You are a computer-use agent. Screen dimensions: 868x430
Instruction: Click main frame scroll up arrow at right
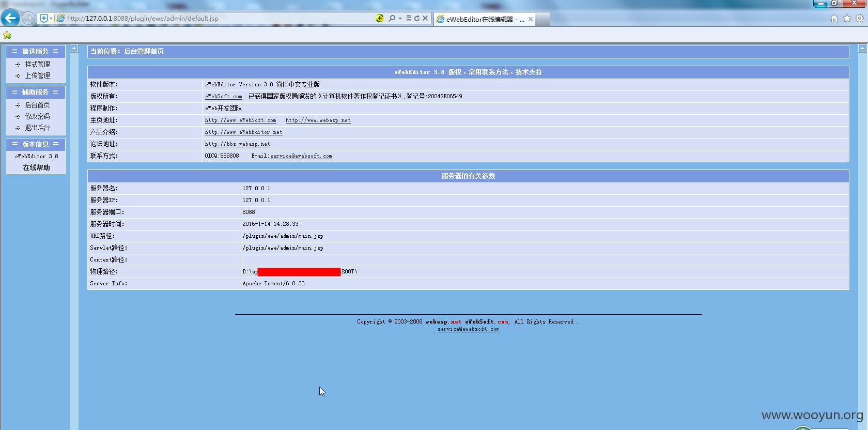[862, 48]
